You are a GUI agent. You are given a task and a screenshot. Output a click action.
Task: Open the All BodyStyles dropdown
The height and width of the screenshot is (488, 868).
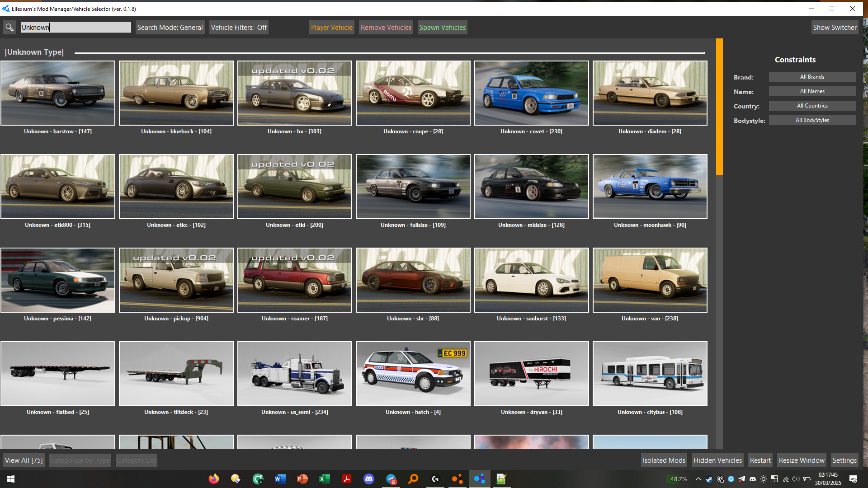click(x=812, y=120)
